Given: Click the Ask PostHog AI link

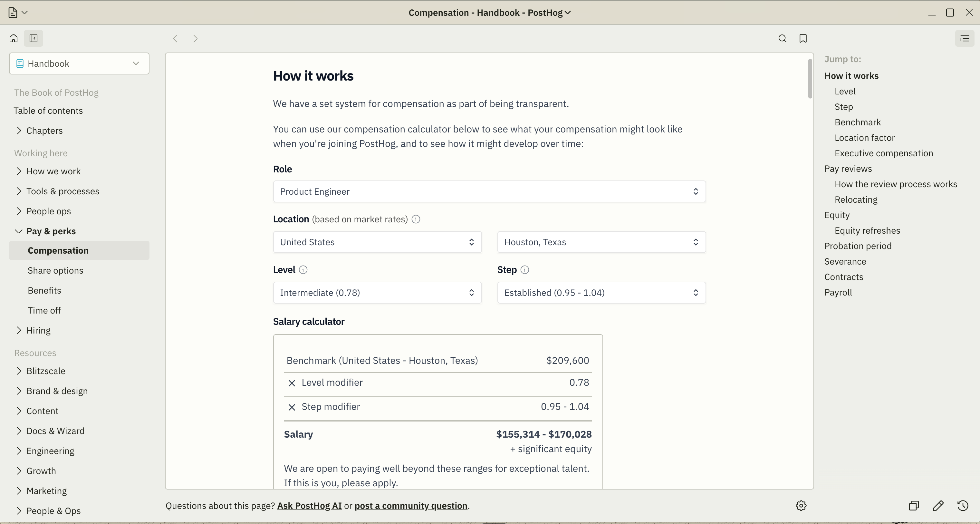Looking at the screenshot, I should (309, 505).
